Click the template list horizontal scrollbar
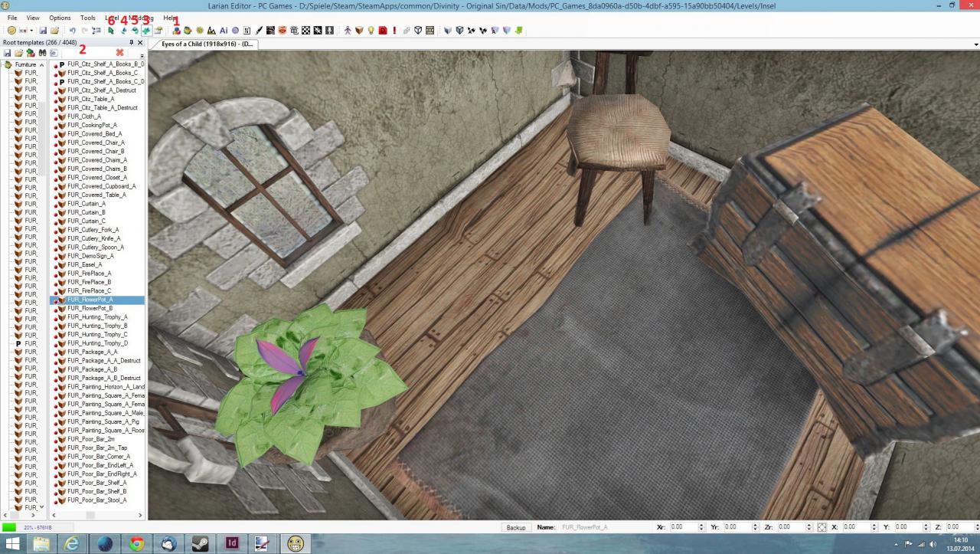The image size is (980, 554). coord(97,515)
